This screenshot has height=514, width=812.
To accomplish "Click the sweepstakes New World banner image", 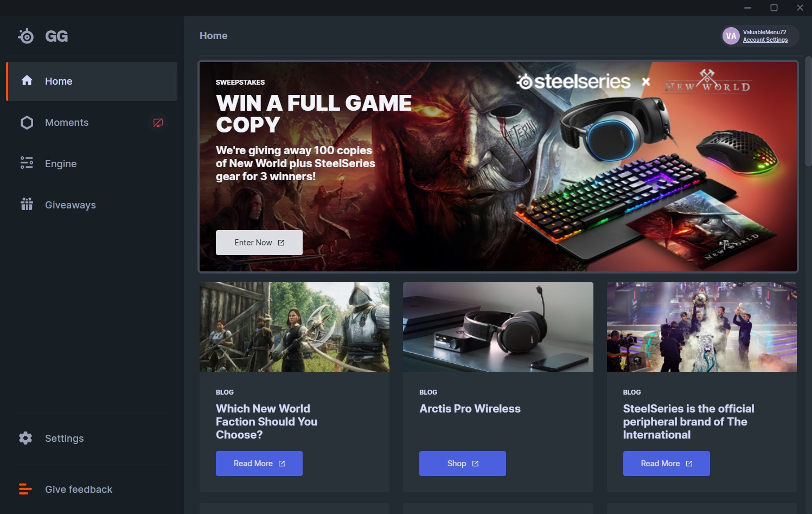I will [498, 167].
